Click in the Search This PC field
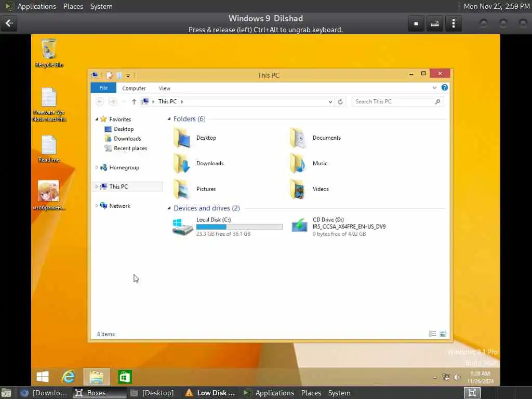 click(397, 101)
